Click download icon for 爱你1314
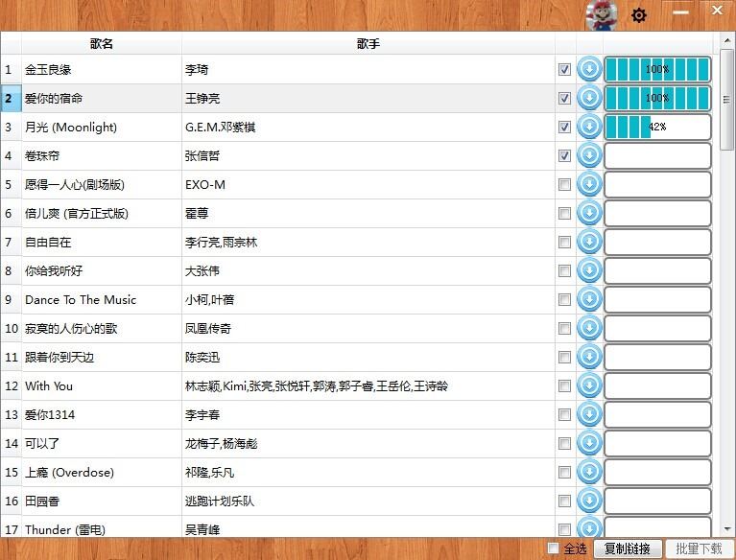This screenshot has height=560, width=736. [589, 414]
